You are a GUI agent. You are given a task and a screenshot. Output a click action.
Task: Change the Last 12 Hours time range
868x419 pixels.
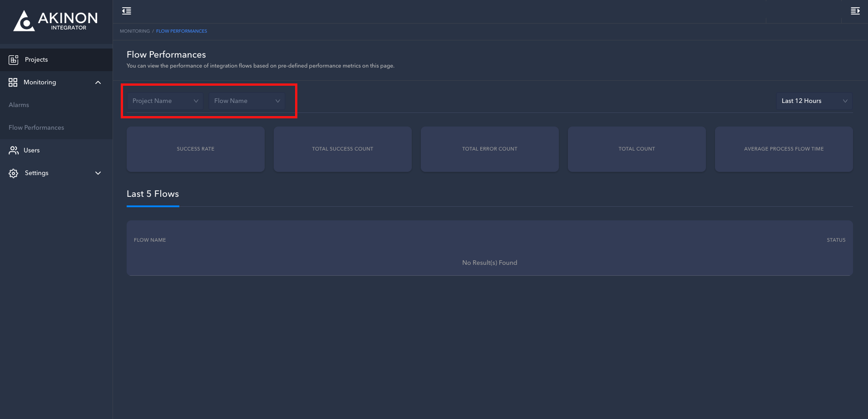[x=814, y=101]
